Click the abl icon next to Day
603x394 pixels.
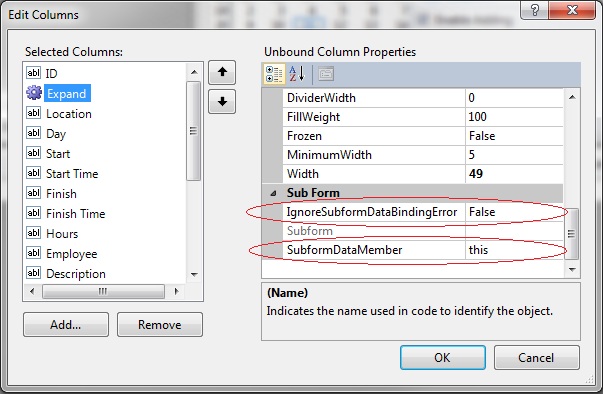tap(33, 133)
